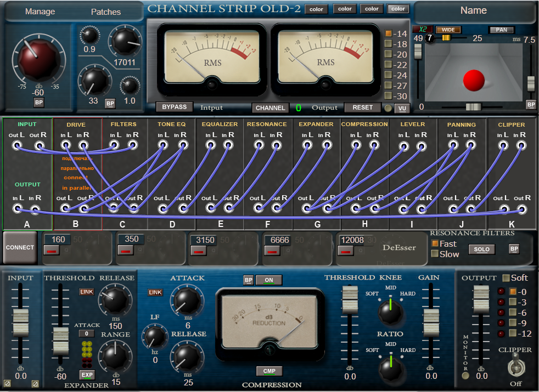The height and width of the screenshot is (392, 539).
Task: Click the BYPASS button
Action: tap(175, 107)
